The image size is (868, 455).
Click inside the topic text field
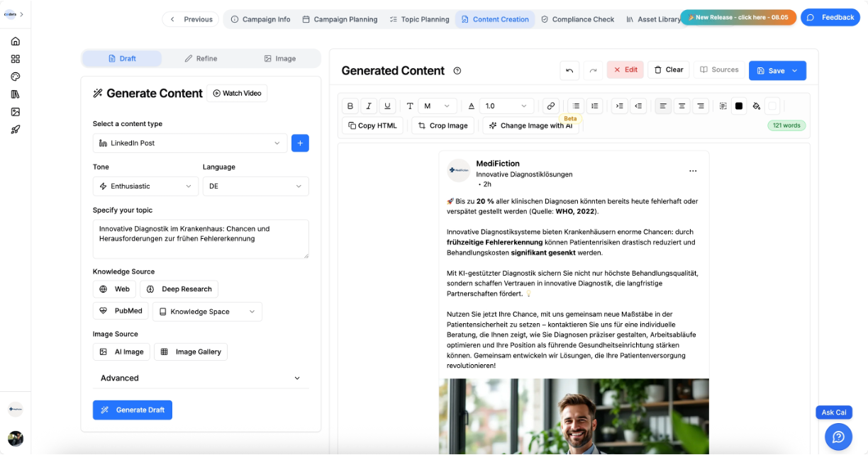click(x=201, y=239)
